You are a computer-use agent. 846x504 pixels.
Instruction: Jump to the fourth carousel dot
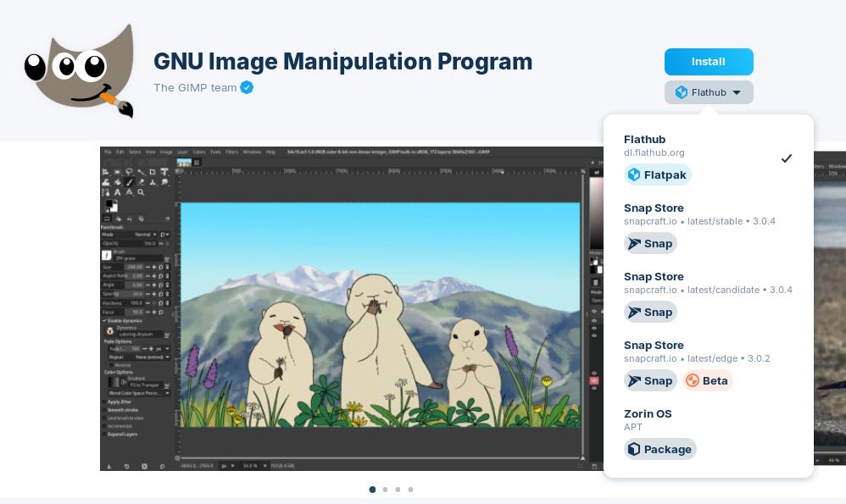pos(410,490)
